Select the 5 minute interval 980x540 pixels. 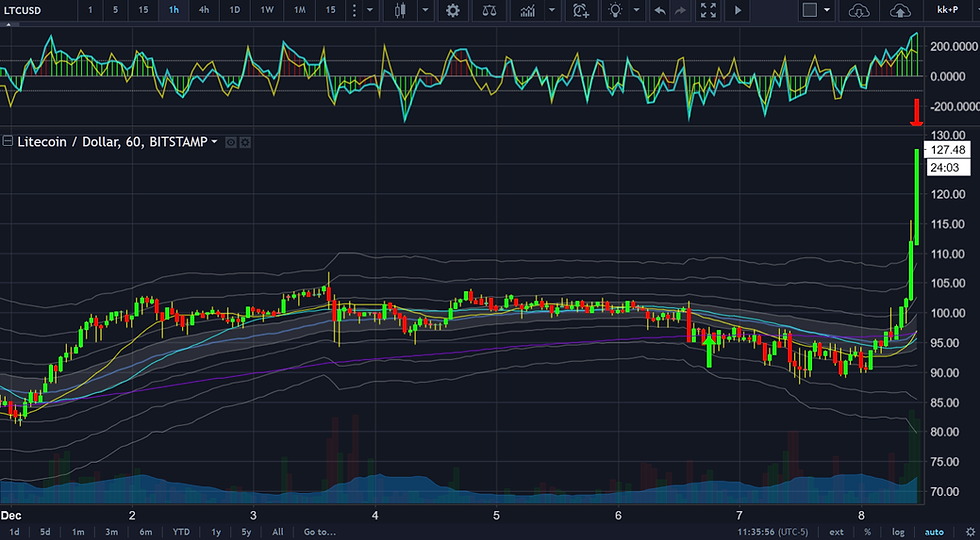tap(115, 10)
